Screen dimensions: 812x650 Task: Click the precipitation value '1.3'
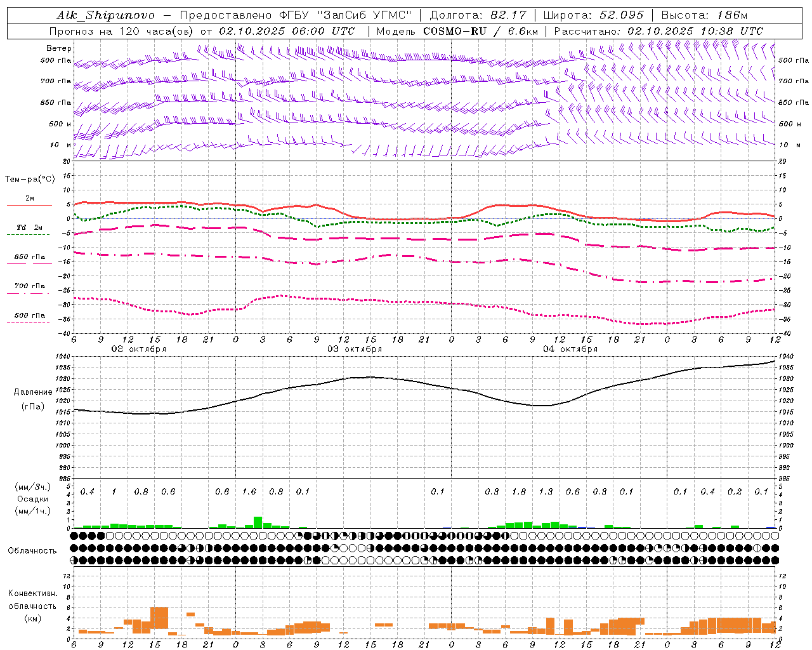(x=546, y=492)
